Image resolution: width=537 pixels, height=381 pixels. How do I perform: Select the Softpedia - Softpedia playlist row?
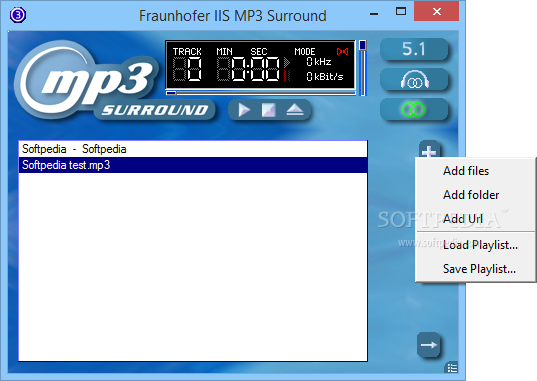193,149
